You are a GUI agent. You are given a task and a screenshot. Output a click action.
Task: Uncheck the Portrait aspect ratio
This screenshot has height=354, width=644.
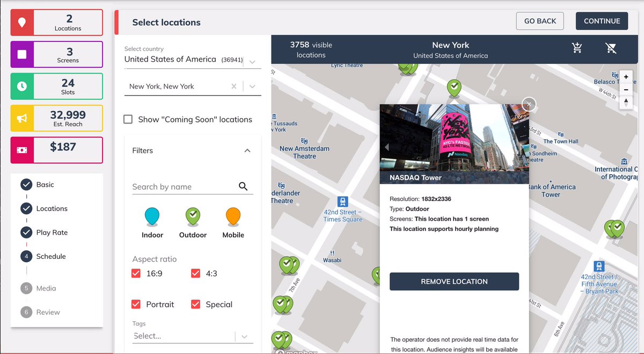[136, 304]
